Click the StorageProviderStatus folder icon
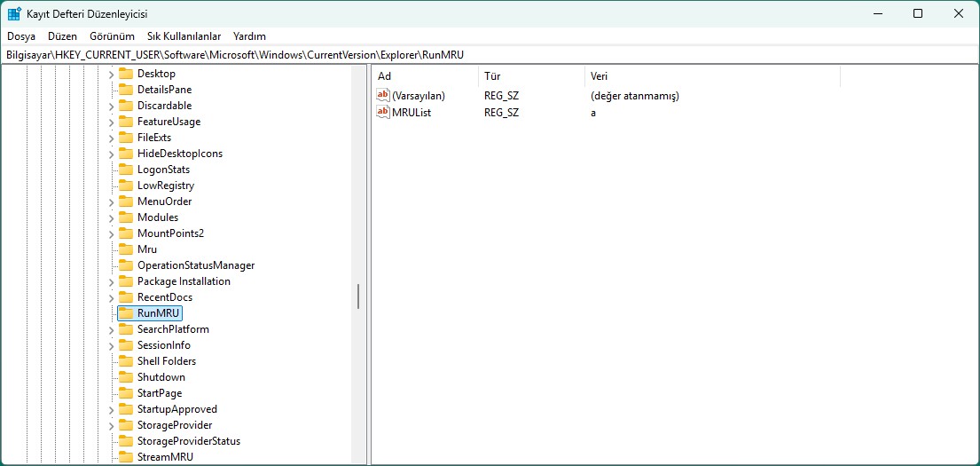Screen dimensions: 980x466 coord(126,441)
